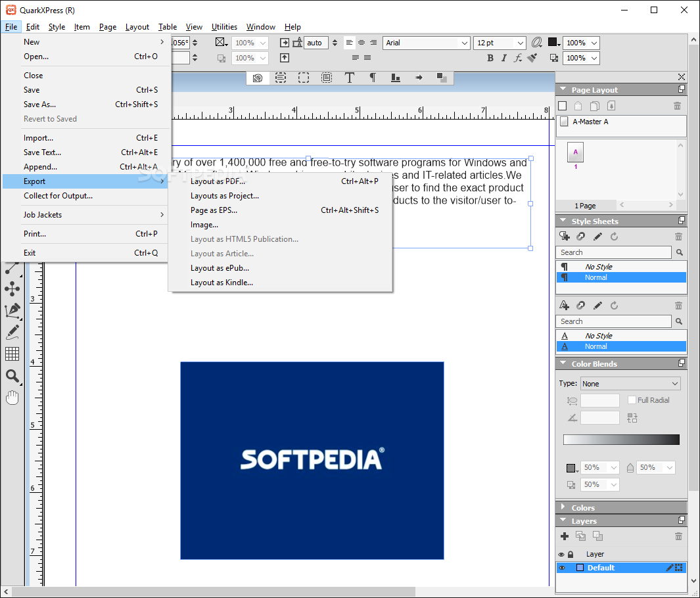Select the Pan hand tool

pos(12,397)
